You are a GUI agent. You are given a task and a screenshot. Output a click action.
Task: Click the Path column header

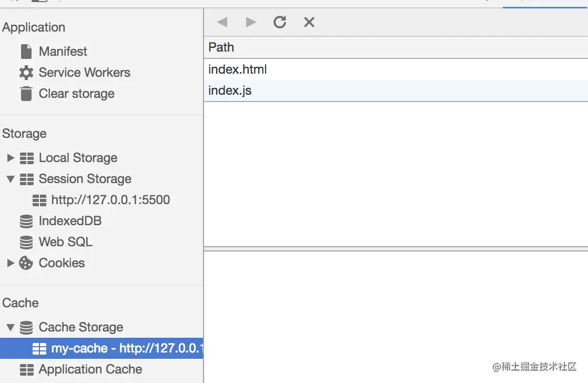pyautogui.click(x=396, y=47)
